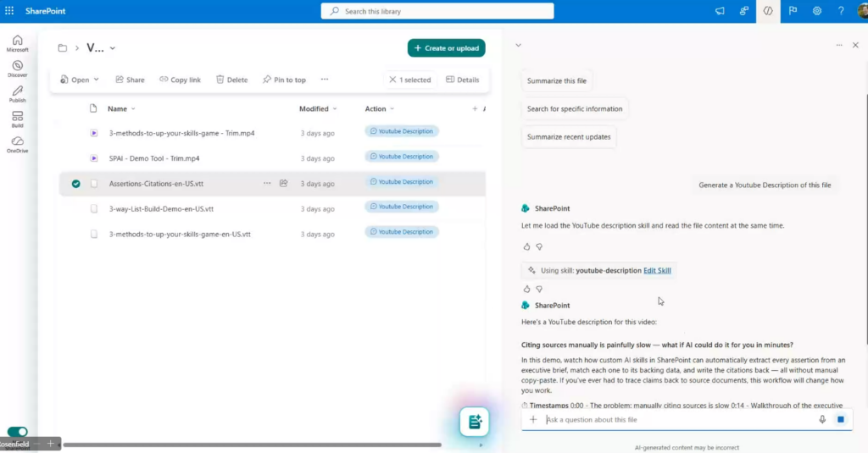This screenshot has height=453, width=868.
Task: Open Build in the left sidebar
Action: click(17, 119)
